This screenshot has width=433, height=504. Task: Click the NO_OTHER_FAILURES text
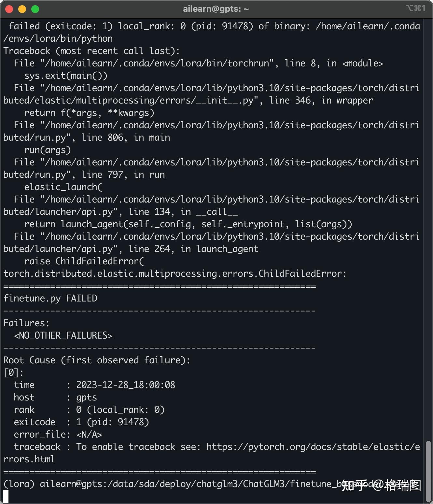[x=63, y=335]
